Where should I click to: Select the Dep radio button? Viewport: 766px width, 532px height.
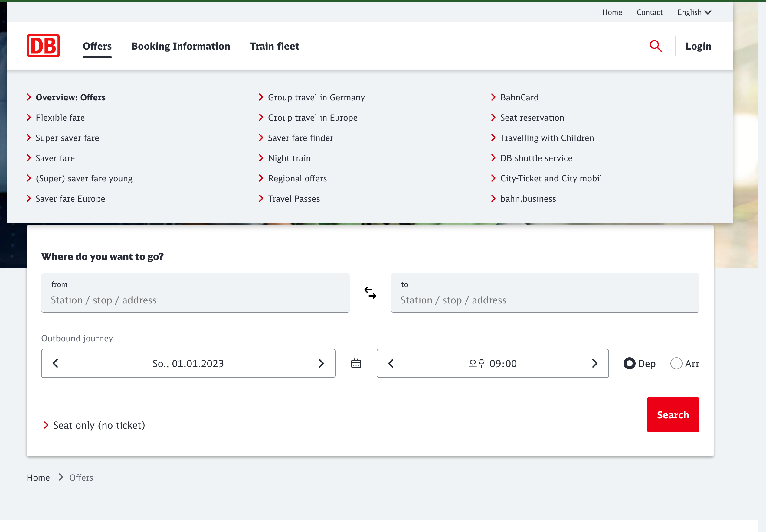click(x=629, y=363)
